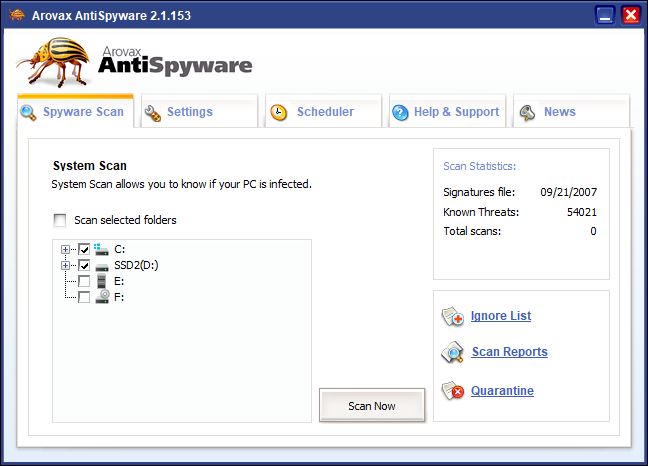The width and height of the screenshot is (648, 466).
Task: Click the System Scan heading
Action: click(x=90, y=166)
